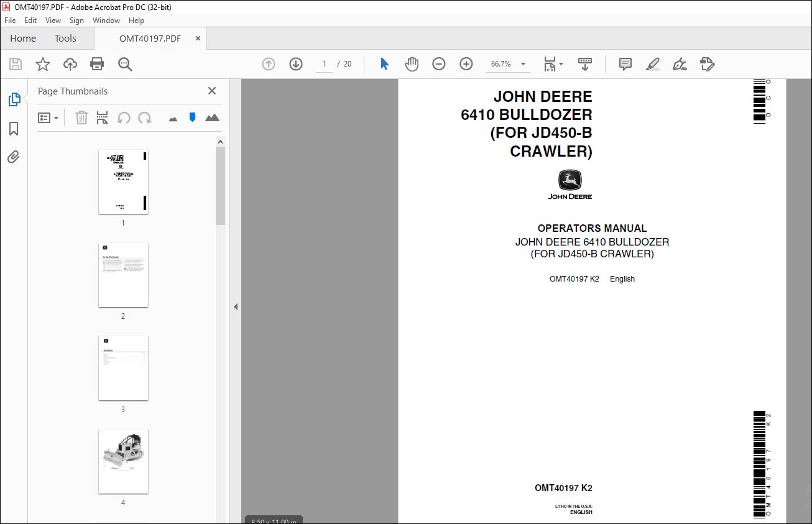Viewport: 812px width, 524px height.
Task: Rotate pages clockwise
Action: (x=145, y=117)
